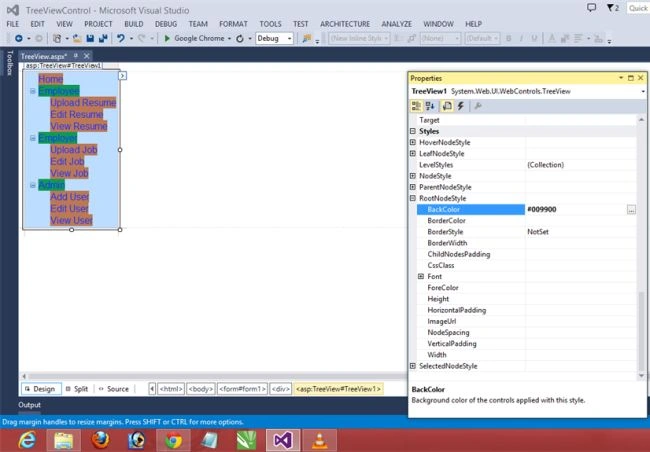Start debugging with the green play icon

coord(167,38)
